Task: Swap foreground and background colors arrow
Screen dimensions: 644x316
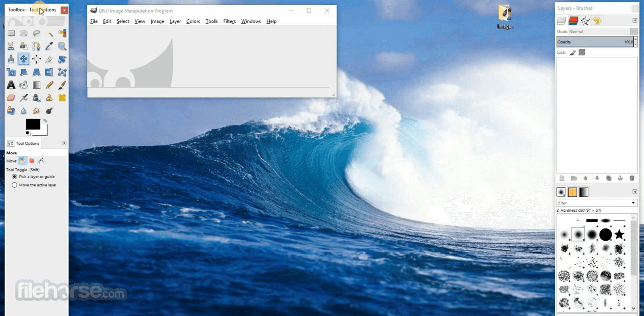Action: [45, 121]
